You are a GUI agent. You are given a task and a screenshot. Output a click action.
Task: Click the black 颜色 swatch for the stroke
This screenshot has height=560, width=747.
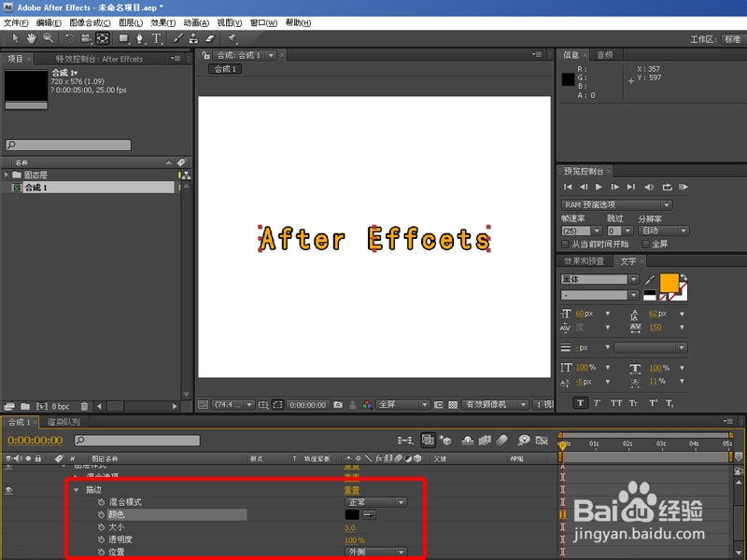tap(352, 515)
